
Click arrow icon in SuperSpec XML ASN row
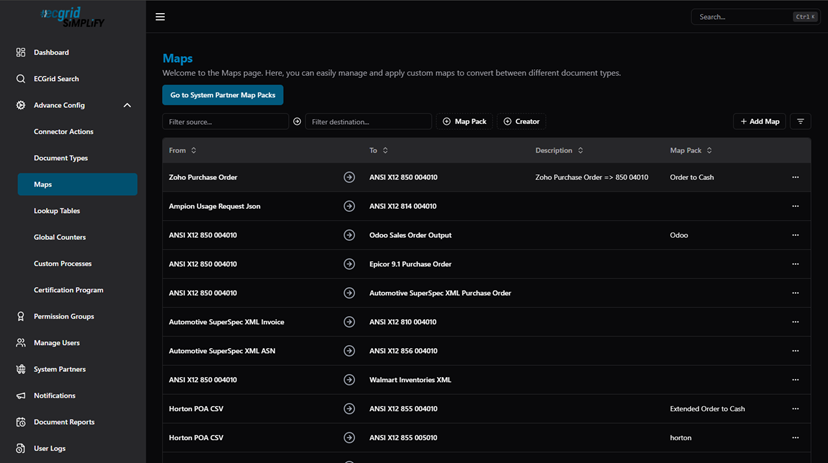click(349, 351)
